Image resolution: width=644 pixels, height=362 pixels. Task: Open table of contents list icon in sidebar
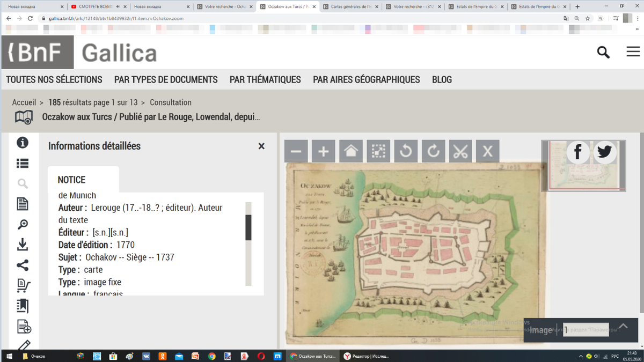(x=23, y=163)
